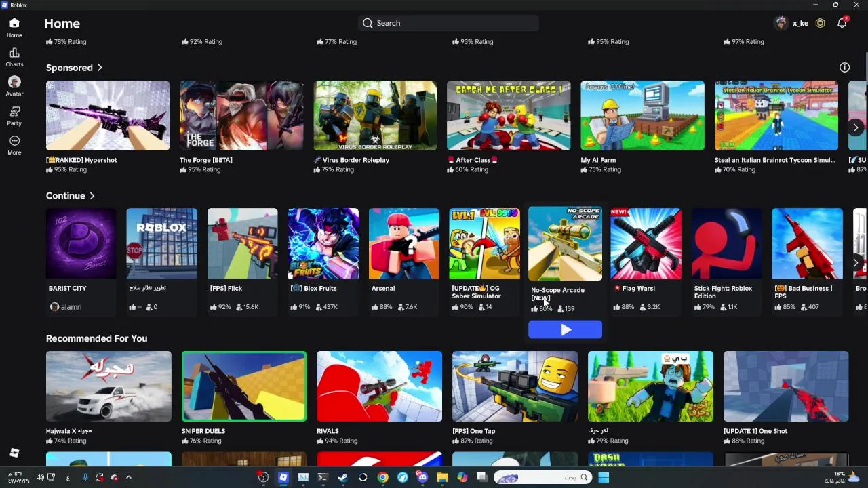The height and width of the screenshot is (488, 868).
Task: Click the No-Scope Arcade [NEW] title
Action: coord(557,293)
